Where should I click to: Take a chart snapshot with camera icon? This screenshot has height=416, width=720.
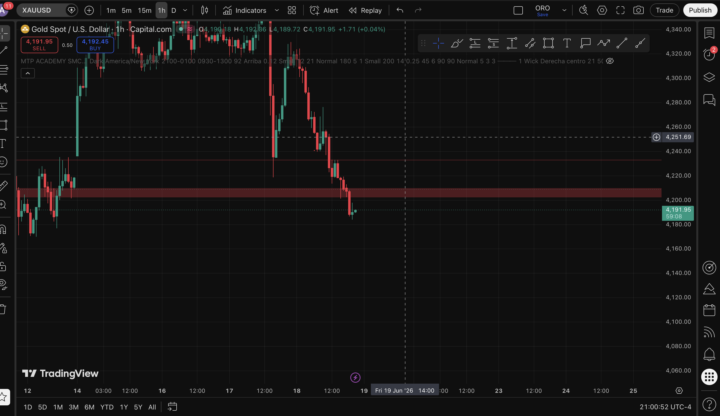[x=638, y=10]
